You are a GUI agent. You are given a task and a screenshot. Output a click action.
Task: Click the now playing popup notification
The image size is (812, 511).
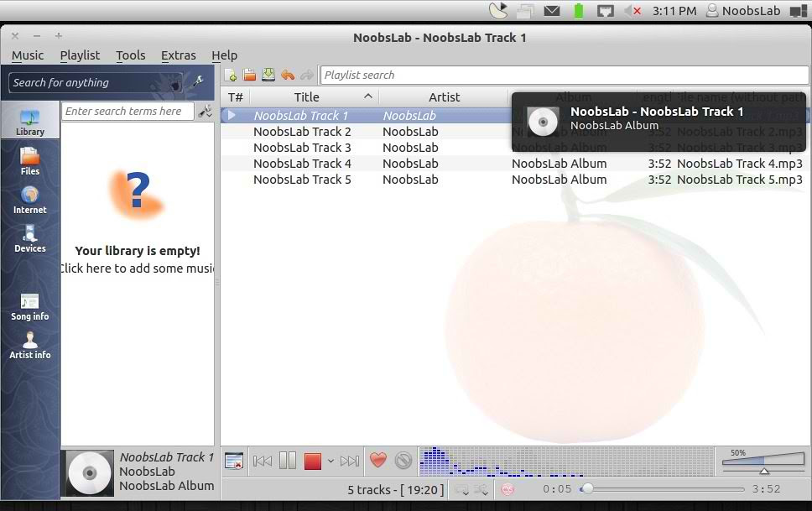tap(658, 122)
